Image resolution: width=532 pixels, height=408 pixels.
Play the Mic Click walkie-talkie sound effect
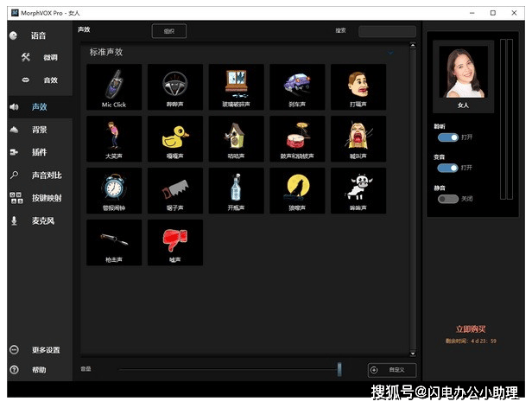point(114,85)
